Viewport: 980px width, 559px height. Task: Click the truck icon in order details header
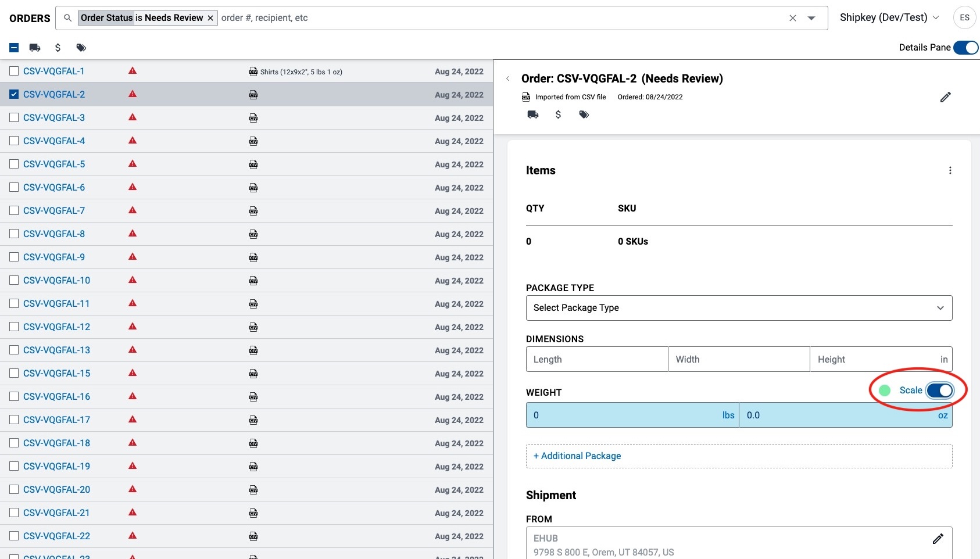[x=532, y=114]
